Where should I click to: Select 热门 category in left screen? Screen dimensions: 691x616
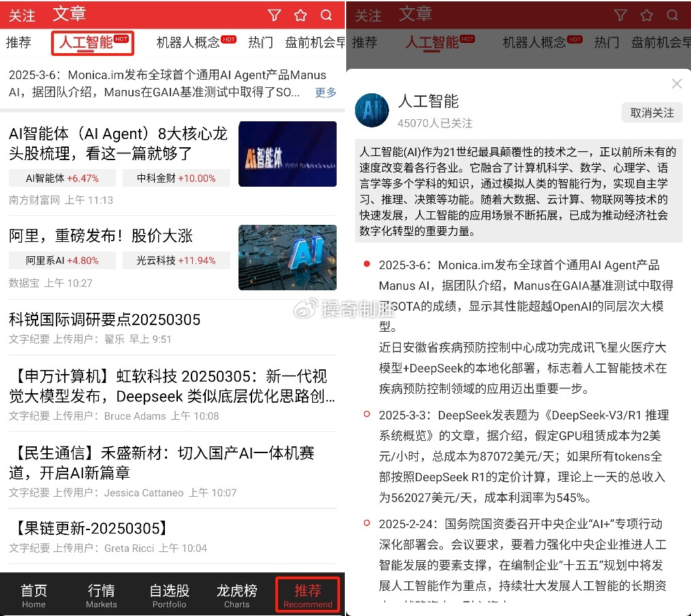(x=260, y=42)
